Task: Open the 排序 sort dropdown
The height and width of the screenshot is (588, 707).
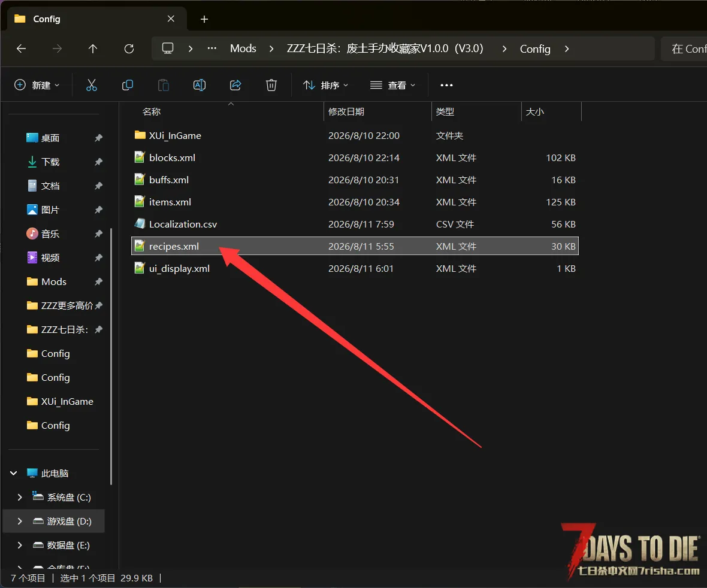Action: [325, 85]
